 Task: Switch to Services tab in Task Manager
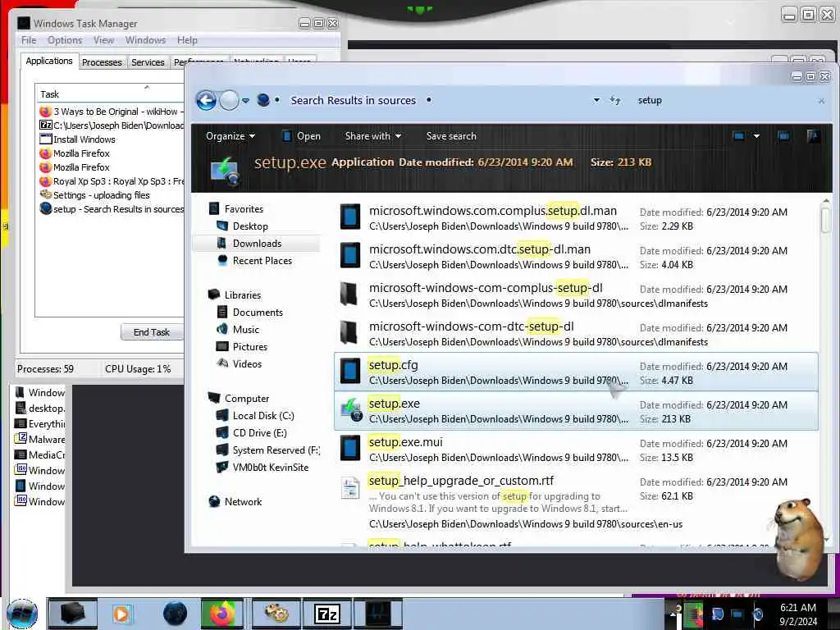pyautogui.click(x=148, y=62)
